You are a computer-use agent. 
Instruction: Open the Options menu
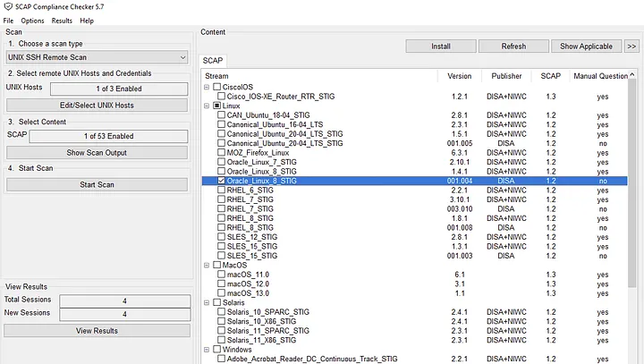32,21
